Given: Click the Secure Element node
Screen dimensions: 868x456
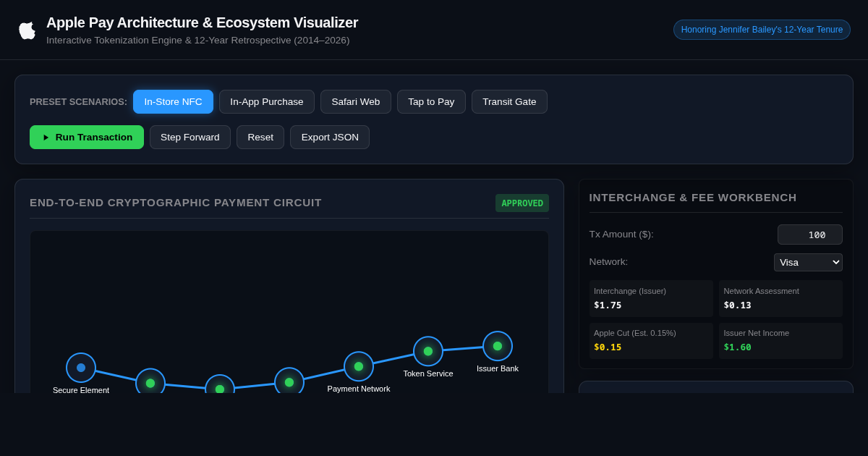Looking at the screenshot, I should click(81, 368).
